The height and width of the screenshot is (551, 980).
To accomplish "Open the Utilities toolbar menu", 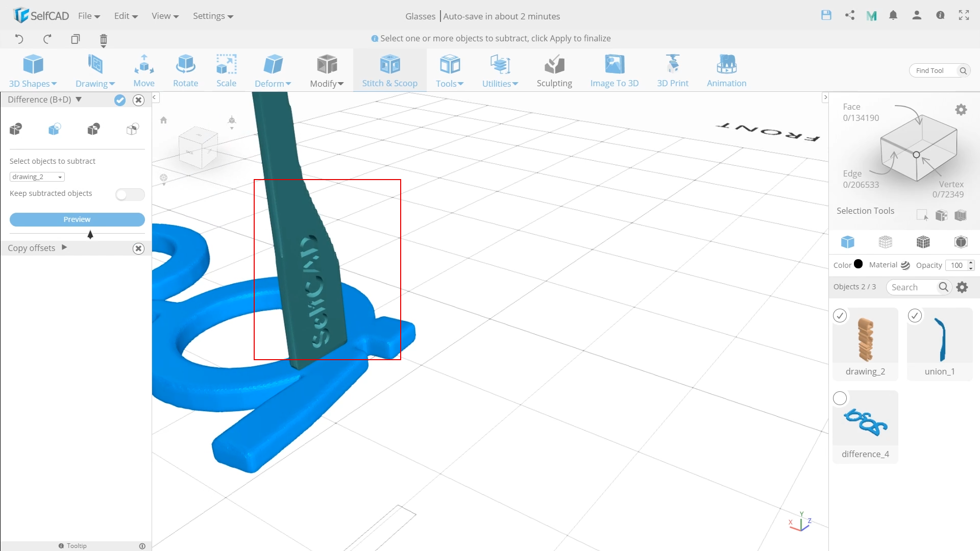I will 500,71.
